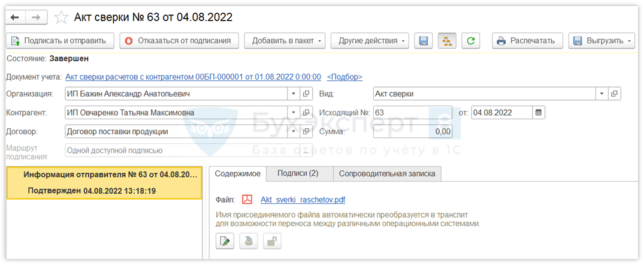
Task: Edit the attached file with the pencil icon
Action: pyautogui.click(x=225, y=241)
